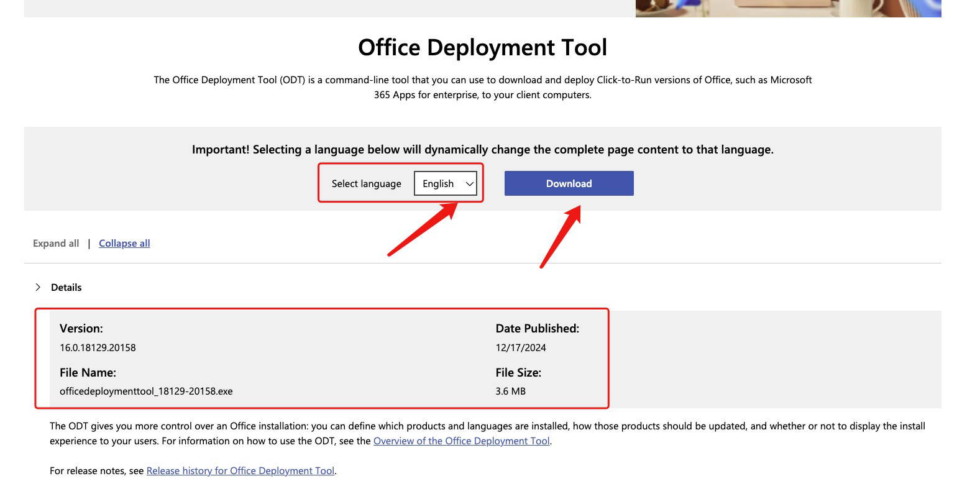Click the file size value 3.6 MB

point(511,391)
